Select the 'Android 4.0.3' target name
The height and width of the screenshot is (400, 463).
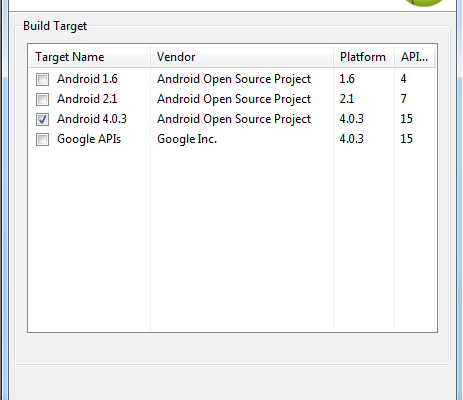(92, 119)
